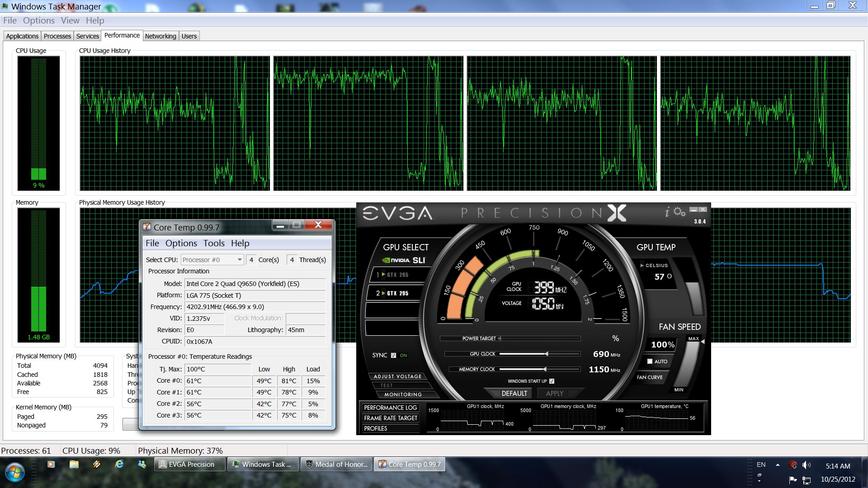The width and height of the screenshot is (868, 488).
Task: Open EVGA Precision settings gears icon
Action: click(x=679, y=211)
